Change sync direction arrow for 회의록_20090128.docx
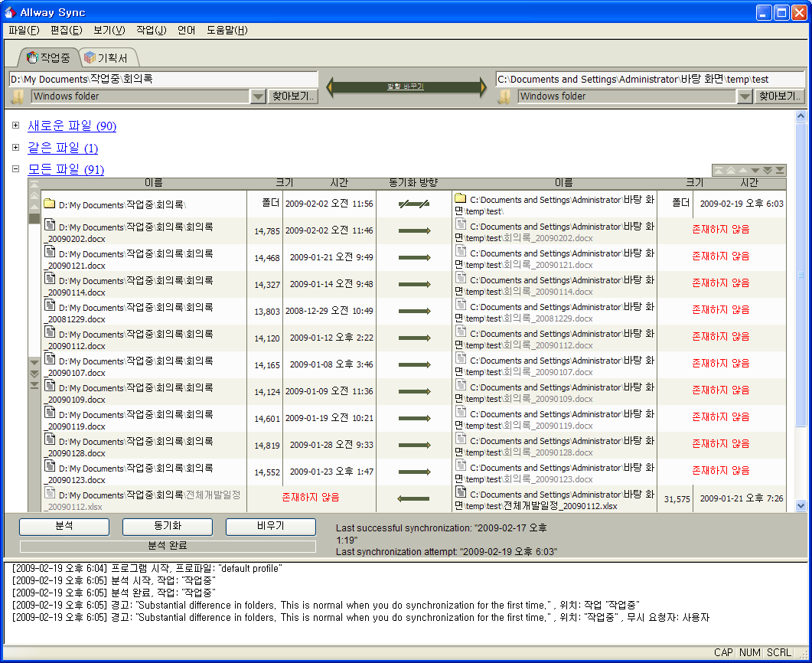Screen dimensions: 812x663 (x=414, y=446)
